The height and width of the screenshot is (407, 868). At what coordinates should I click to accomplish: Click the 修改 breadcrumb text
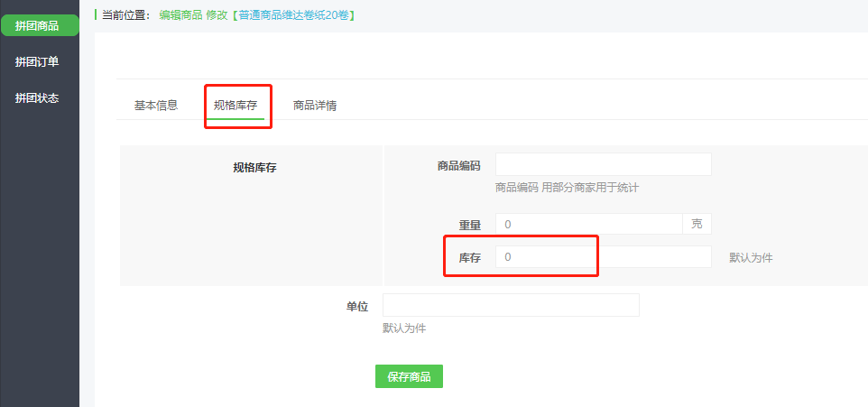(217, 15)
